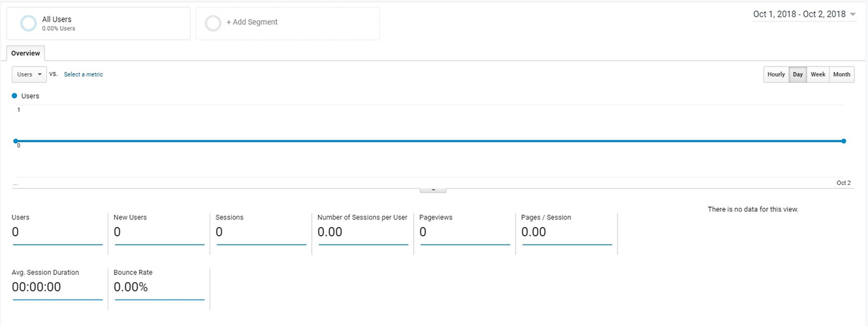Select the Pageviews metric tile
The height and width of the screenshot is (326, 868).
[x=465, y=229]
